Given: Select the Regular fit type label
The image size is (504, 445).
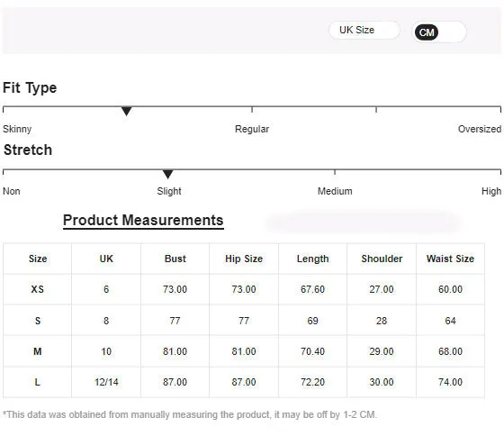Looking at the screenshot, I should tap(252, 129).
